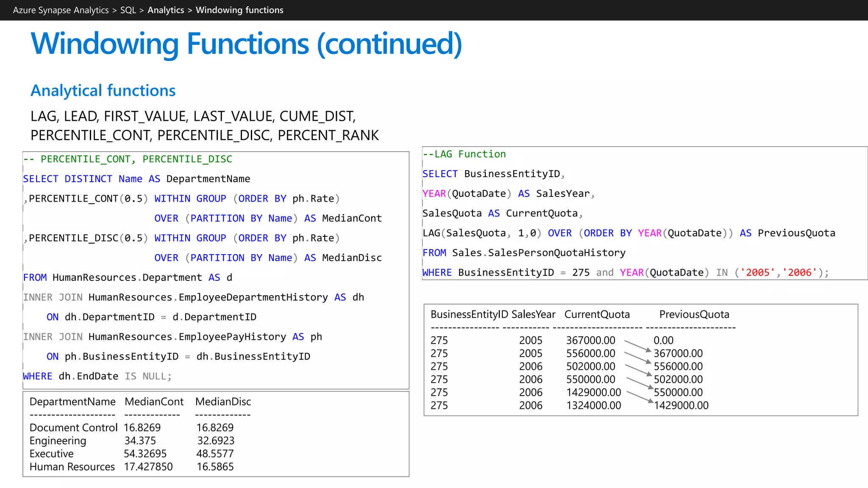Viewport: 868px width, 488px height.
Task: Click the SQL breadcrumb item
Action: pos(128,10)
